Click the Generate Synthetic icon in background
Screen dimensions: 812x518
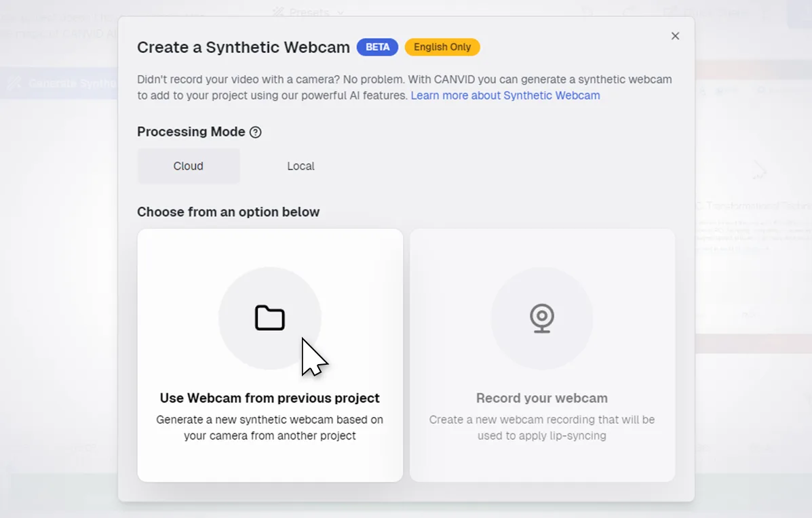point(14,83)
